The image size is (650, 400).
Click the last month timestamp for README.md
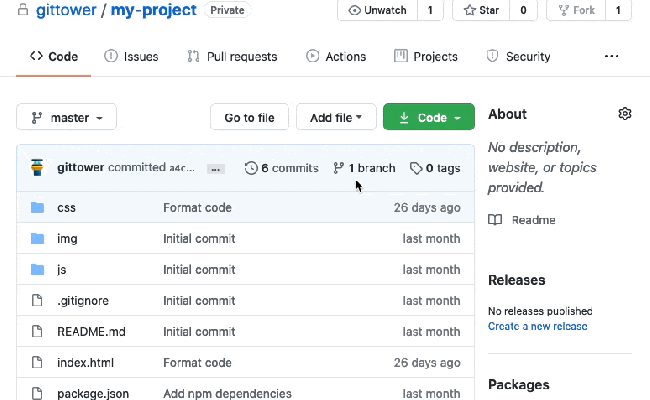pyautogui.click(x=431, y=332)
